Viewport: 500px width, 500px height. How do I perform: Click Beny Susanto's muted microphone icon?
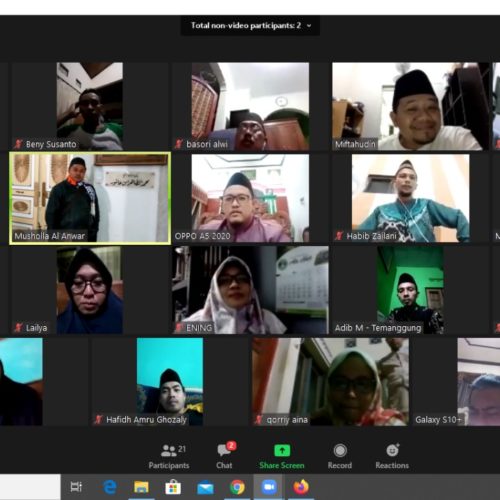[18, 144]
